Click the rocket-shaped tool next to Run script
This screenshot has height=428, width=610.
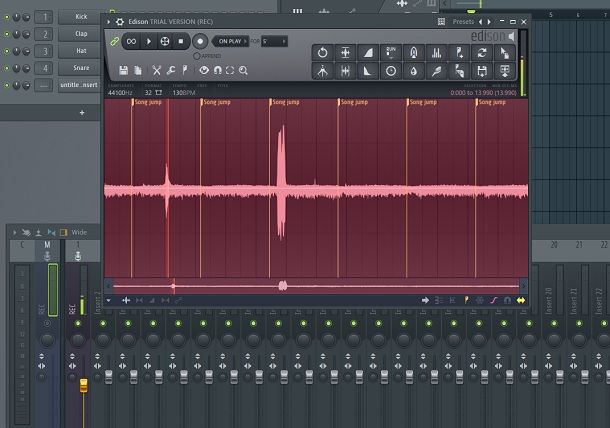pyautogui.click(x=414, y=53)
